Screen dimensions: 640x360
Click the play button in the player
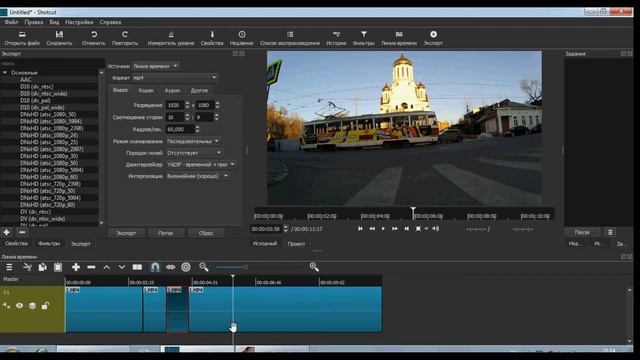click(383, 229)
